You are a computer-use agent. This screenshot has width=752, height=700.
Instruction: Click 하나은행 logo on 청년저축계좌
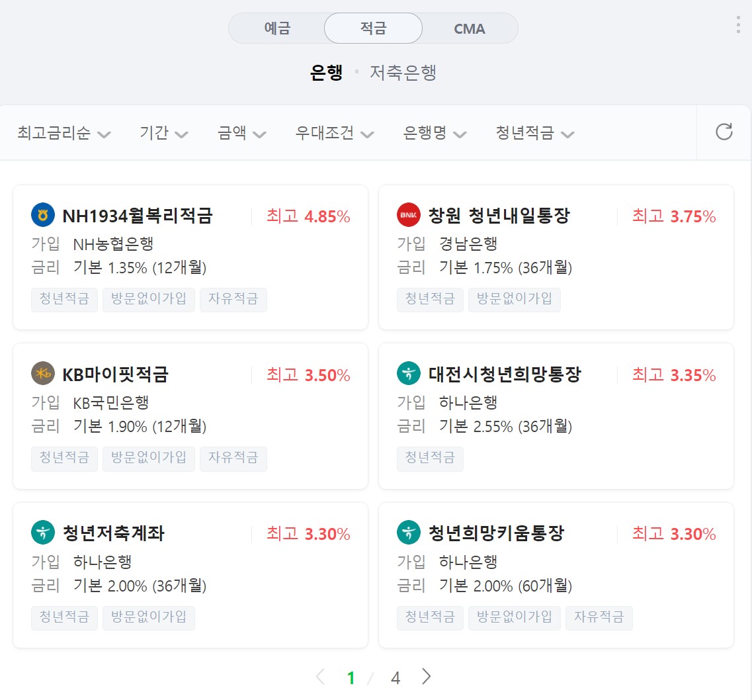[43, 533]
